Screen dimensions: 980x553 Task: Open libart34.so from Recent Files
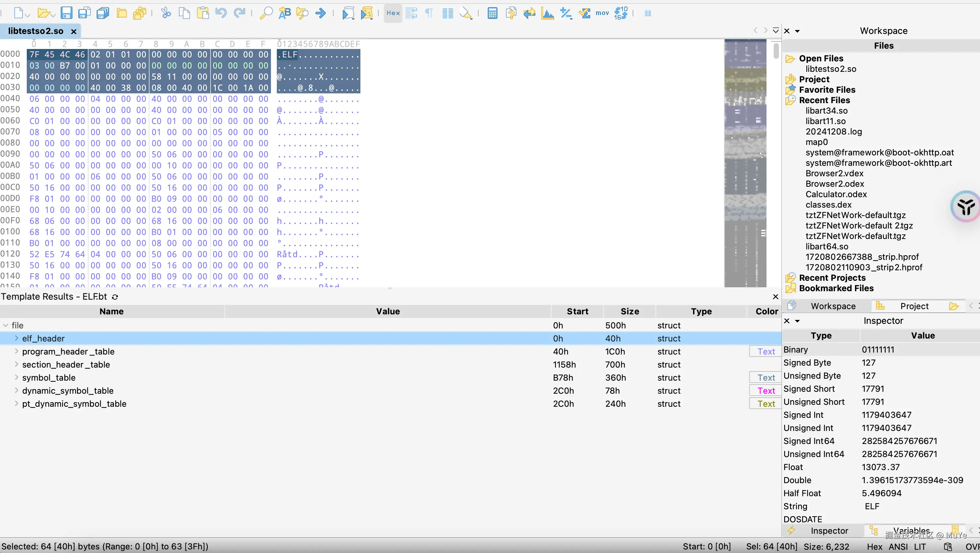pyautogui.click(x=826, y=111)
